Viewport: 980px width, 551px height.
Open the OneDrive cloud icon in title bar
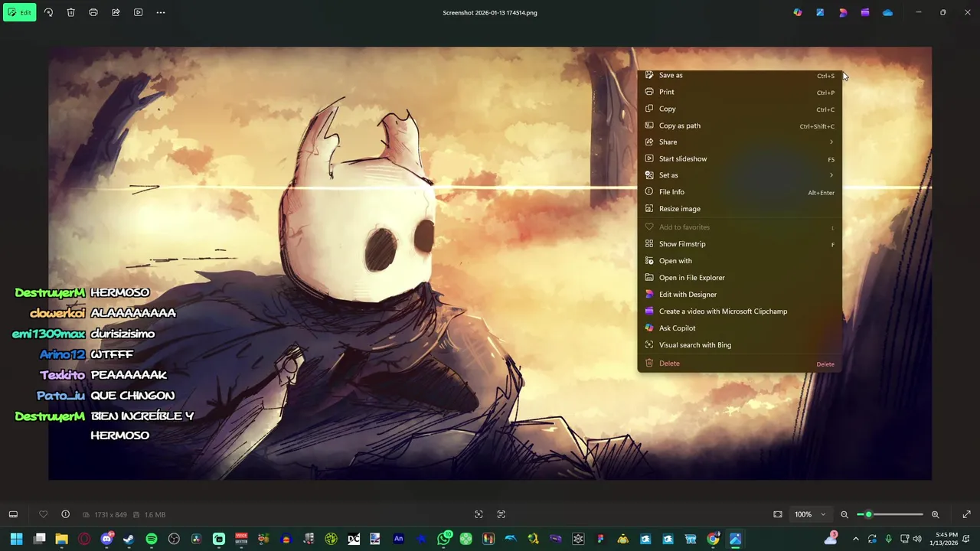pos(887,12)
